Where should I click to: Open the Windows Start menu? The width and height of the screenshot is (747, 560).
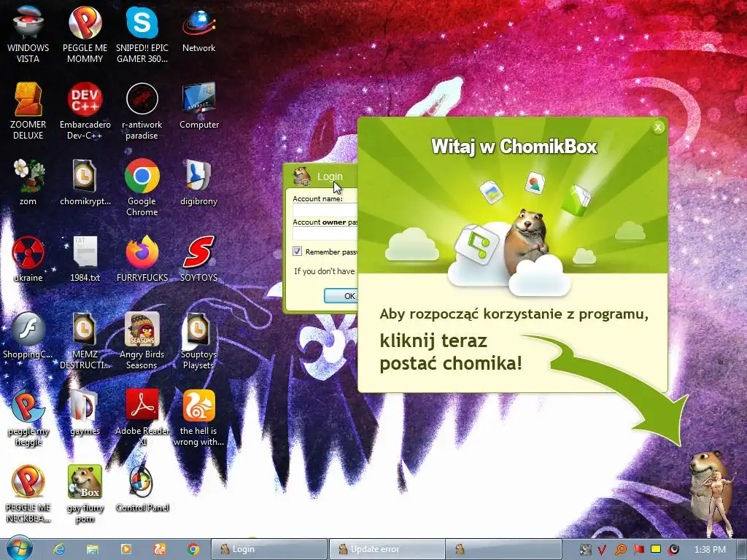[x=20, y=548]
